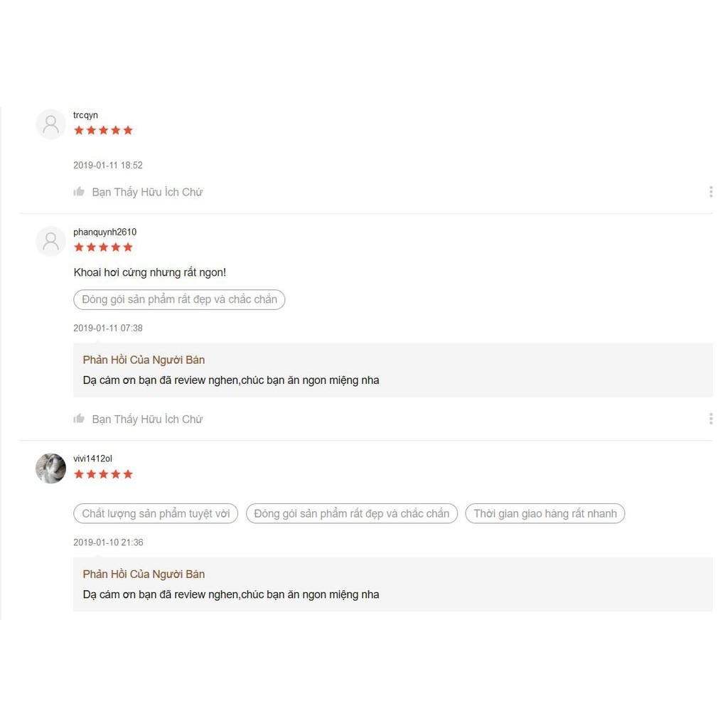This screenshot has width=728, height=728.
Task: Click the five-star rating of vivi1412ol
Action: pos(104,474)
